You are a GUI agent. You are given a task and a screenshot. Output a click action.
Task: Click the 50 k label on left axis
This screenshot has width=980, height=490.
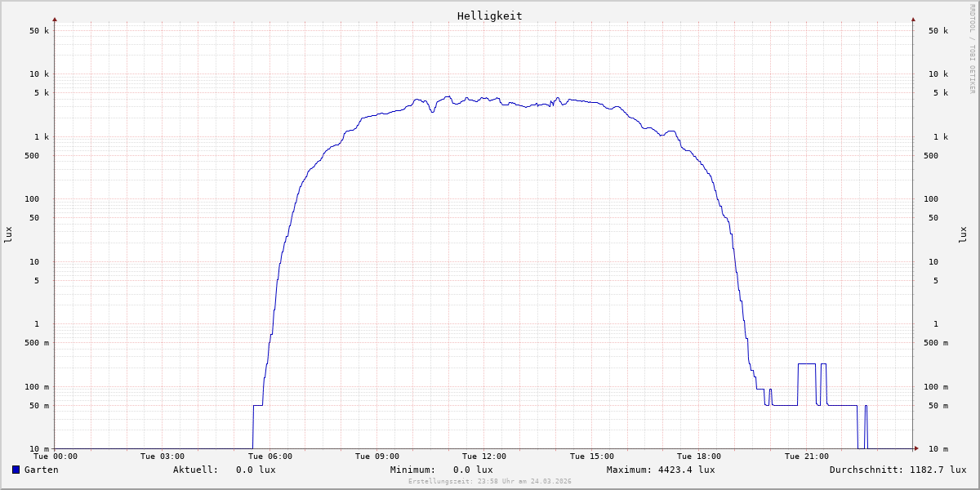[39, 31]
